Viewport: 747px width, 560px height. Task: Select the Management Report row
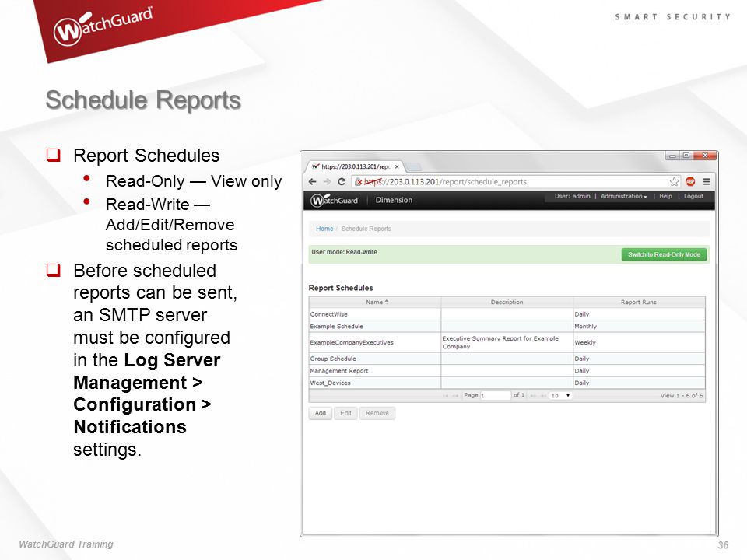[x=507, y=370]
